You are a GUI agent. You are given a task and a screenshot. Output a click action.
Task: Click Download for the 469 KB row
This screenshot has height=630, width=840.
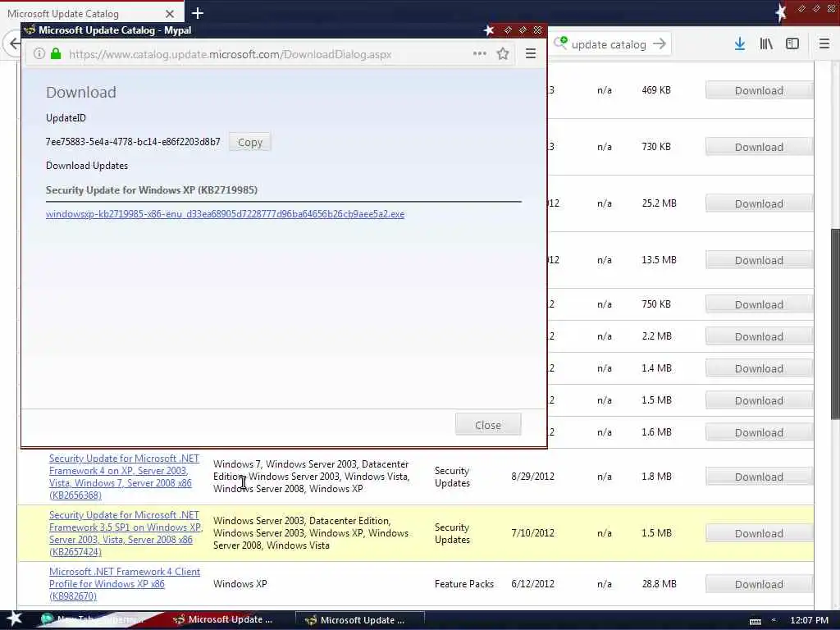click(759, 90)
